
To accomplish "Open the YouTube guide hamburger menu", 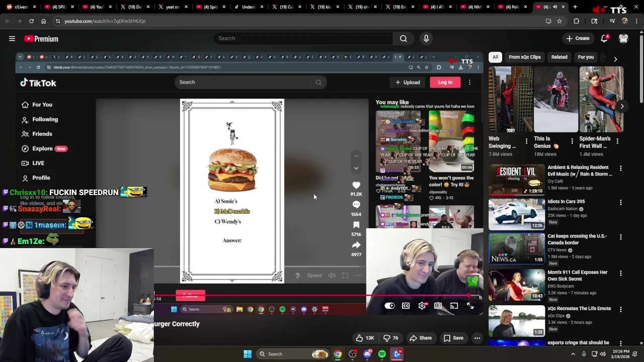I will pos(12,39).
